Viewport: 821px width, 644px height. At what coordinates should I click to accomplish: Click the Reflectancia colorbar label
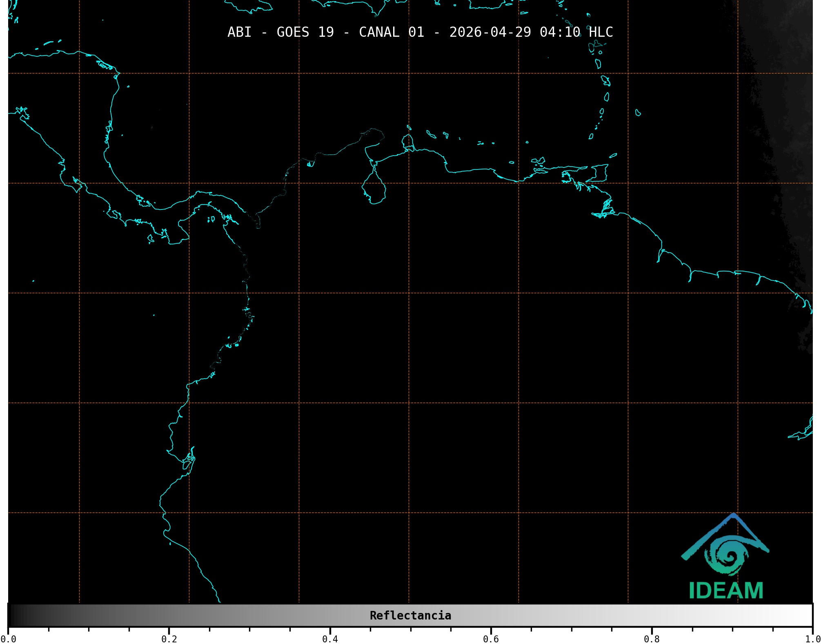[410, 615]
